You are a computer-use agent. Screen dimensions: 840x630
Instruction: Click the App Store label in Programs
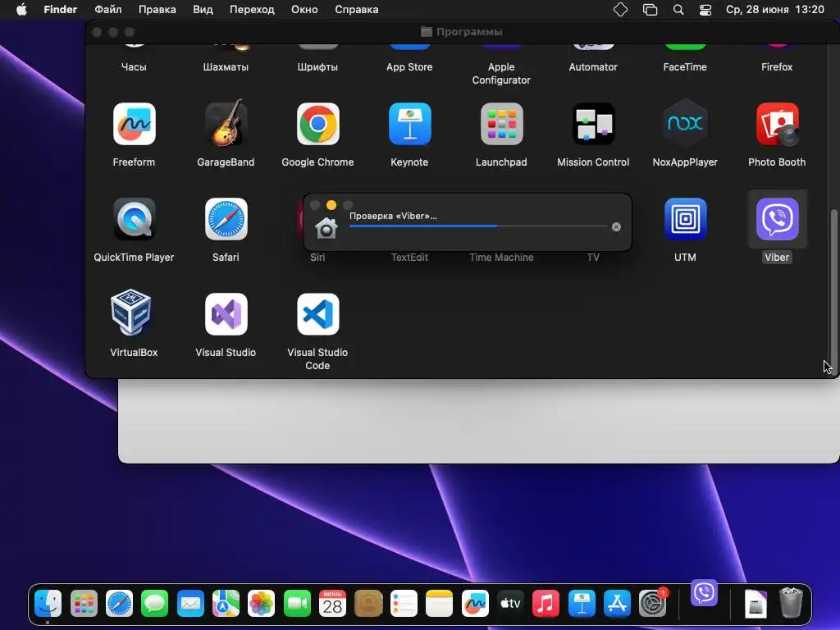[x=409, y=67]
